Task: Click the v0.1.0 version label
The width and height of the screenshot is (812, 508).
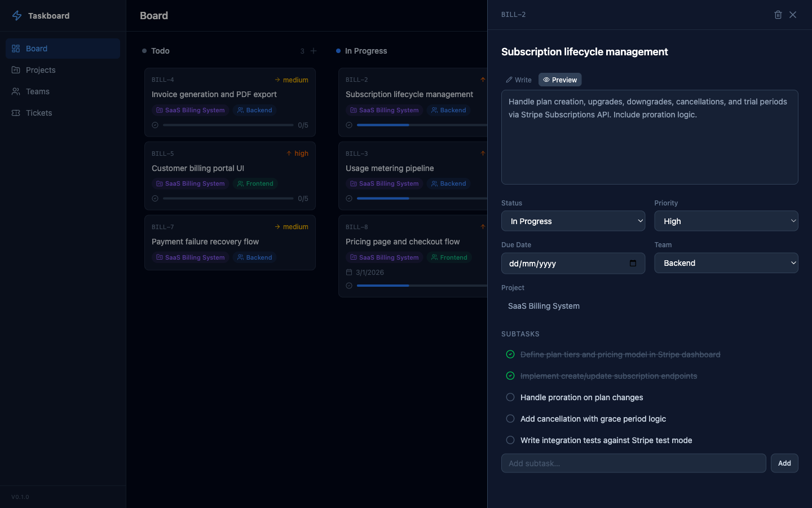Action: click(20, 497)
